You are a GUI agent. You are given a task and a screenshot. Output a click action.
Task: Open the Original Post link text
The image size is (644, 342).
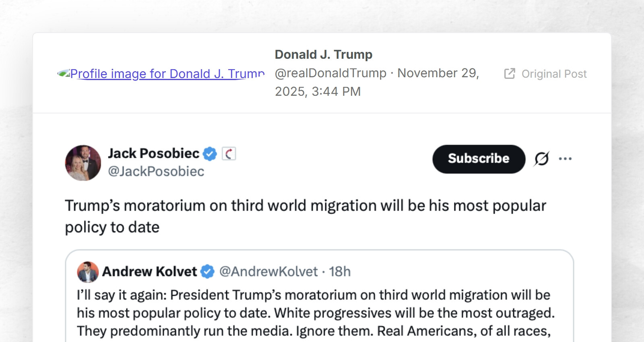(x=554, y=74)
